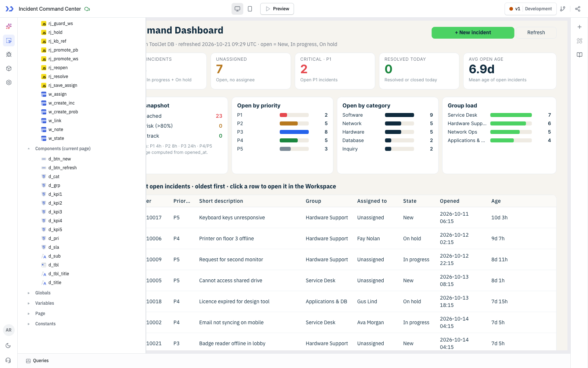Toggle dark mode moon icon
Viewport: 588px width, 368px height.
(x=8, y=346)
